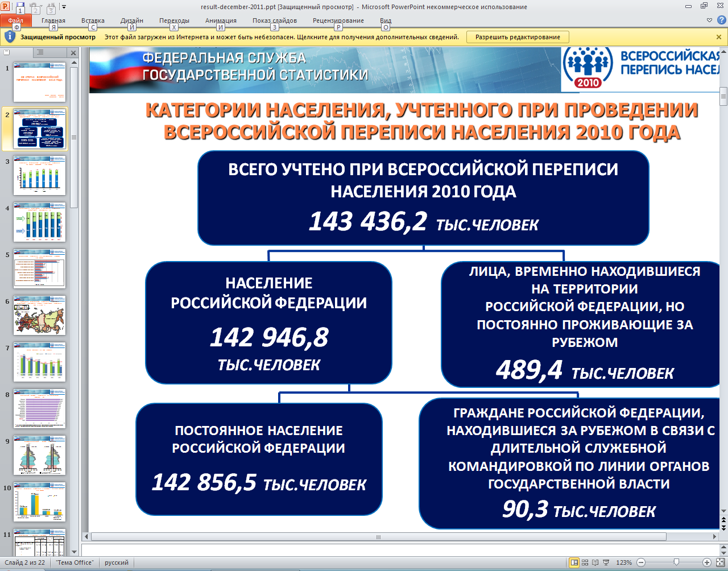Click the PowerPoint application icon in title bar
This screenshot has height=571, width=728.
(x=6, y=6)
